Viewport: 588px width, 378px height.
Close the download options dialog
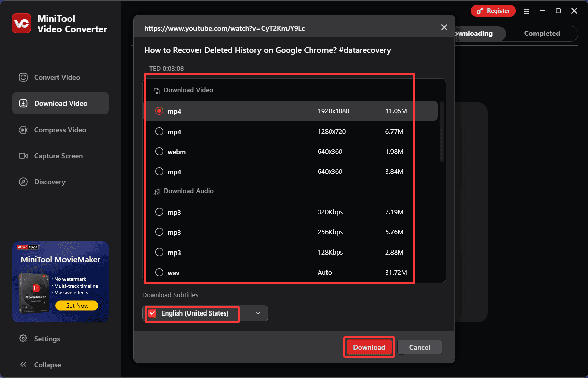click(444, 27)
